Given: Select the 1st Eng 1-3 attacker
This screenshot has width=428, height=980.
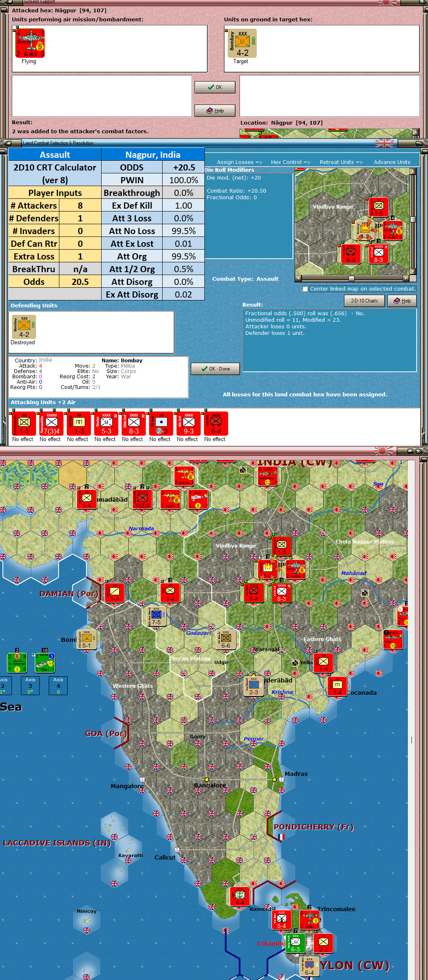Looking at the screenshot, I should [79, 423].
